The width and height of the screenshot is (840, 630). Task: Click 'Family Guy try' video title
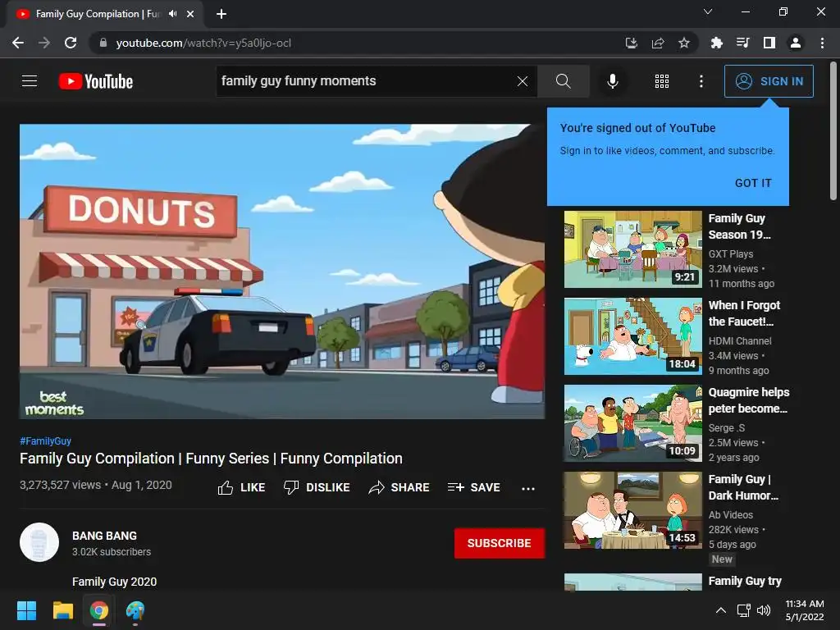click(745, 582)
